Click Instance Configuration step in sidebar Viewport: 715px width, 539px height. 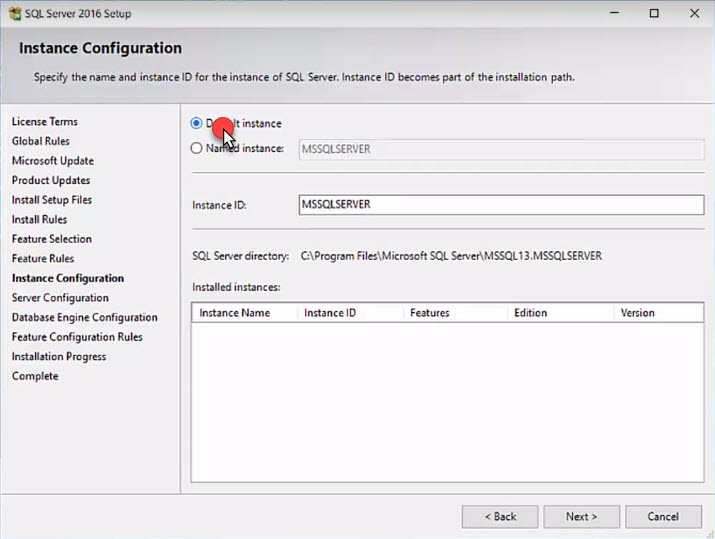(x=68, y=278)
